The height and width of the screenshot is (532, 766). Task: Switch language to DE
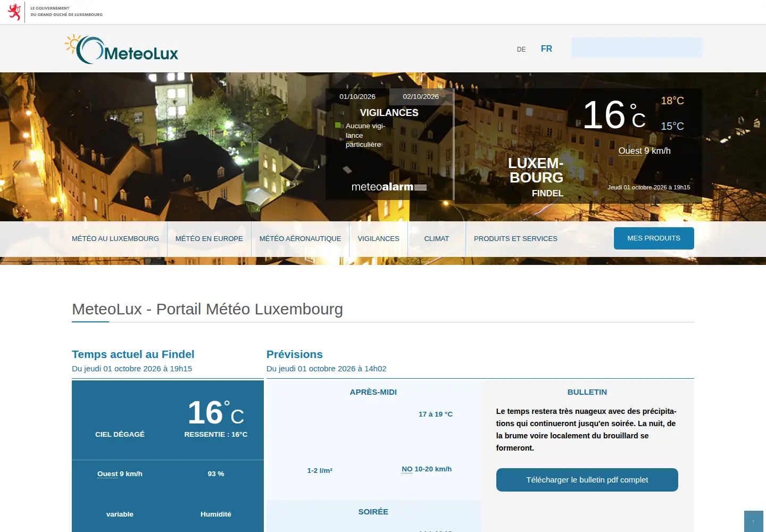click(521, 49)
